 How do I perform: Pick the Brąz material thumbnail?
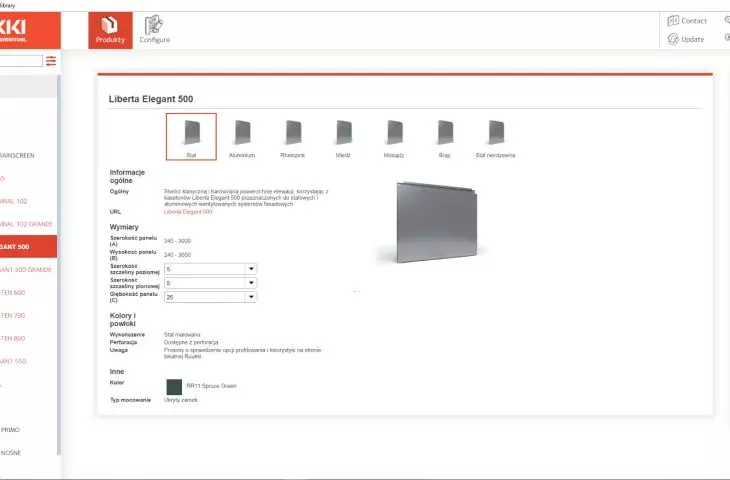pos(445,136)
